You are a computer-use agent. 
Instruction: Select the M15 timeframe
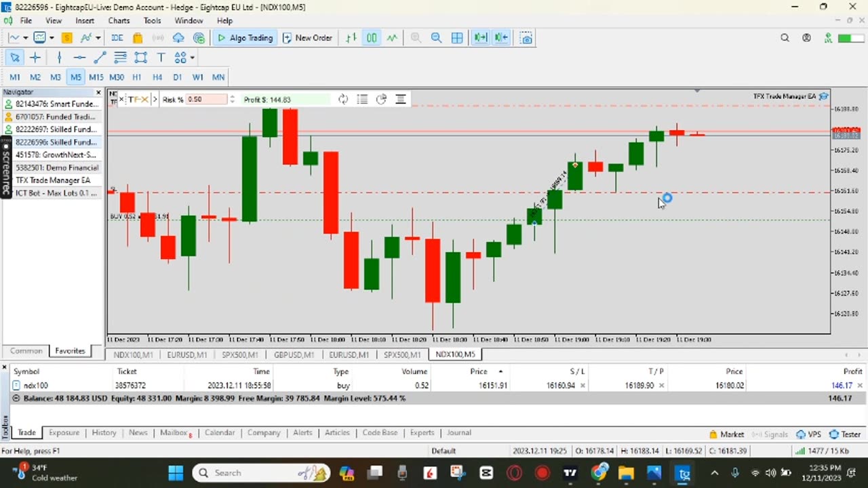pyautogui.click(x=96, y=77)
